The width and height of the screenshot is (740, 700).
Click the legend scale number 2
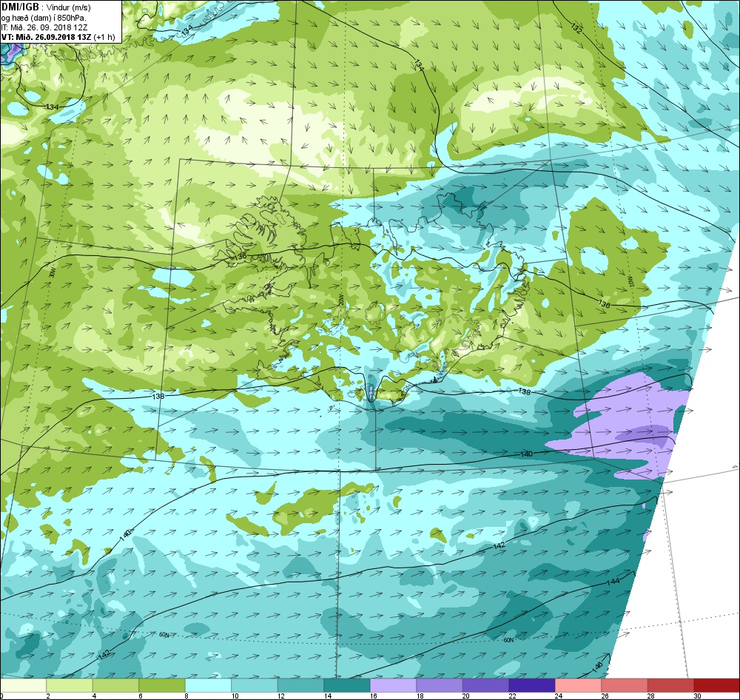coord(49,696)
